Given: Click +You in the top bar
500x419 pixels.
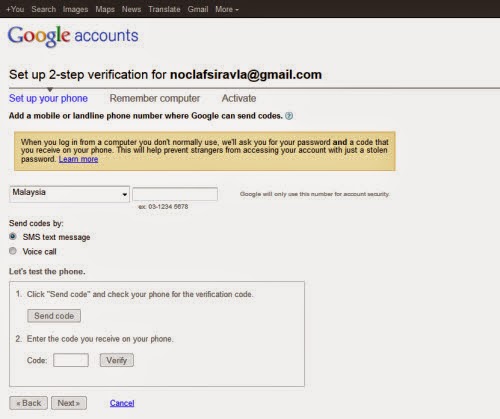Looking at the screenshot, I should 15,9.
